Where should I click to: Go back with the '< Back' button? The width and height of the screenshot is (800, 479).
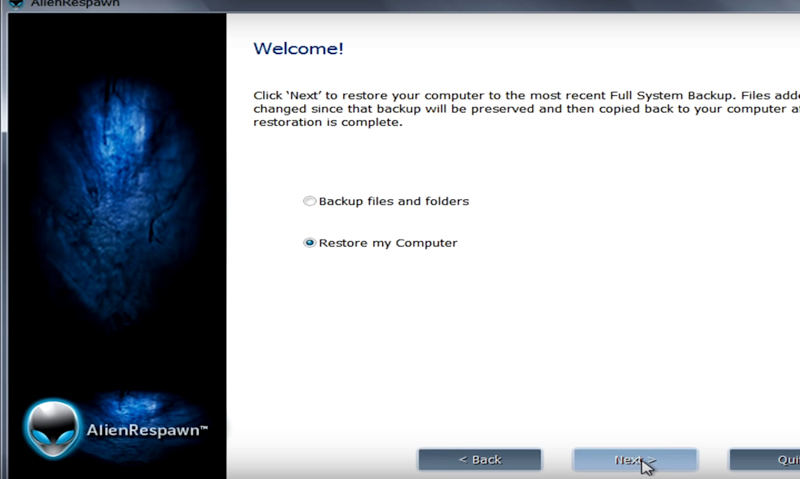pos(480,460)
